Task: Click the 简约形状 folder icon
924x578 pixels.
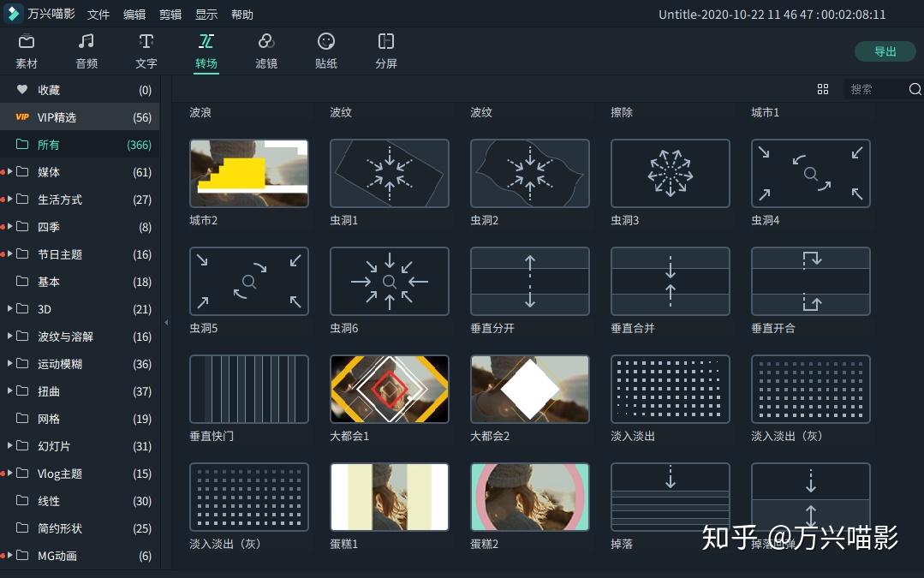Action: click(x=22, y=528)
